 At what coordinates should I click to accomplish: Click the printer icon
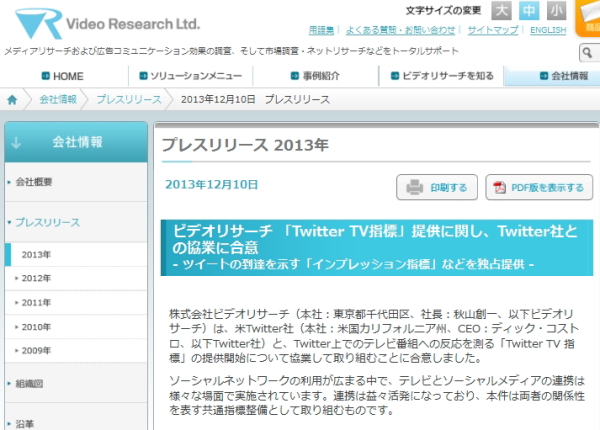tap(414, 187)
